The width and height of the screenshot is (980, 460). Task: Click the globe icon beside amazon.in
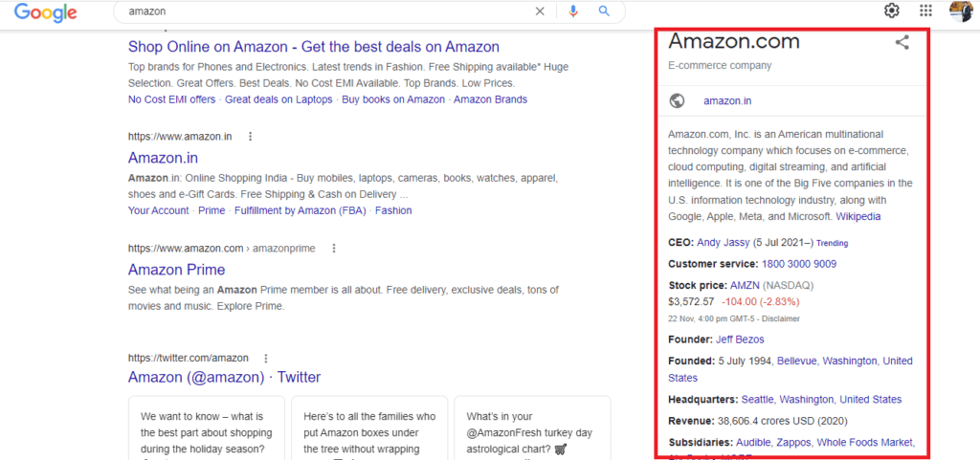tap(677, 100)
